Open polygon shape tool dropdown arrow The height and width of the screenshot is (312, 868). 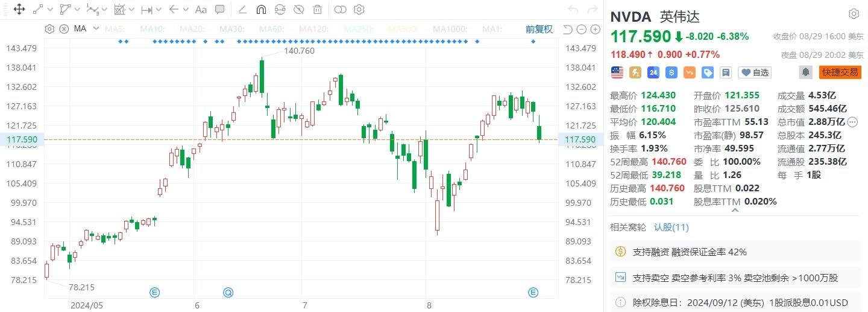click(x=77, y=10)
